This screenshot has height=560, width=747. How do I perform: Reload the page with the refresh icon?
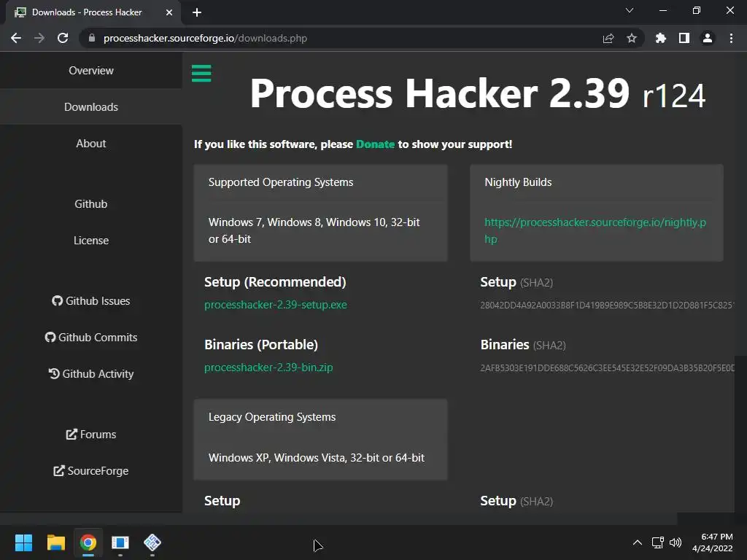(x=63, y=38)
